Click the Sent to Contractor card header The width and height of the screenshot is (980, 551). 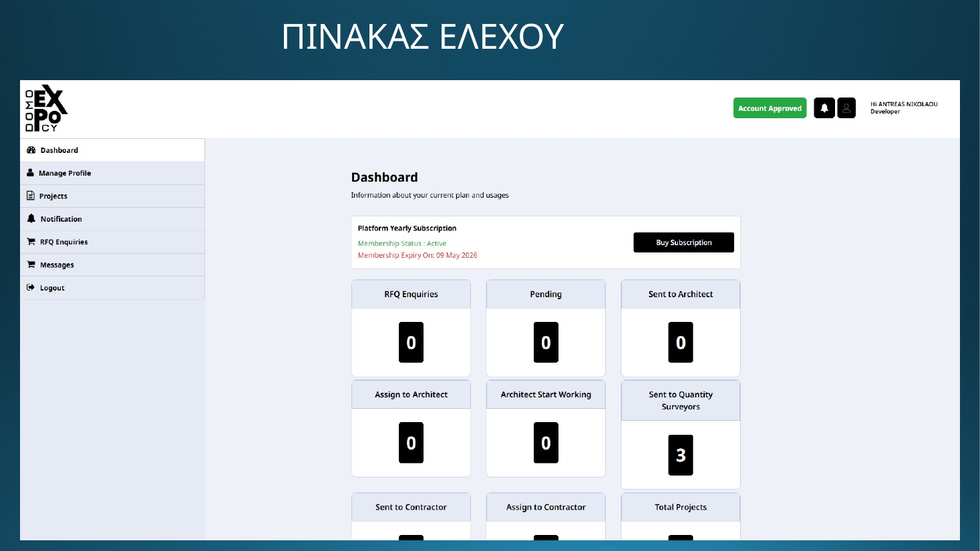(411, 508)
